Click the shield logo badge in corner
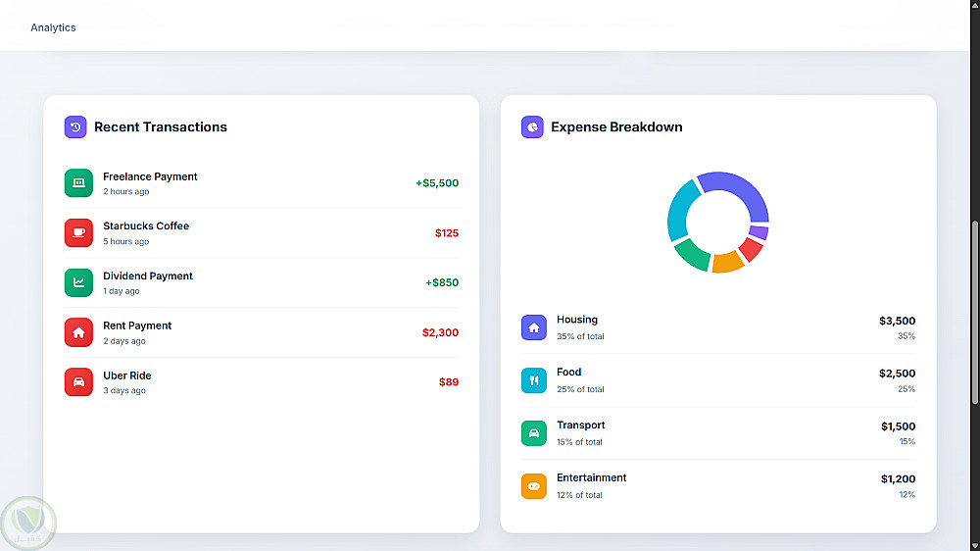Viewport: 980px width, 551px height. [x=28, y=525]
